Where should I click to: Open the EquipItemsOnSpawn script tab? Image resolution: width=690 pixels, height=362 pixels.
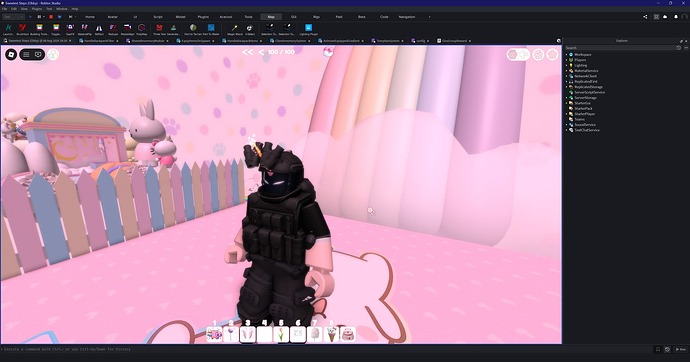coord(196,41)
